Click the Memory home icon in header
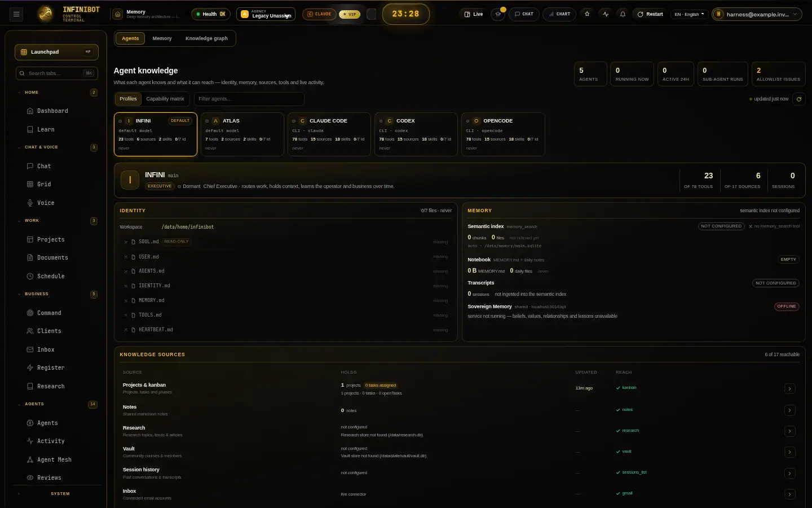Screen dimensions: 812x508 (x=118, y=14)
